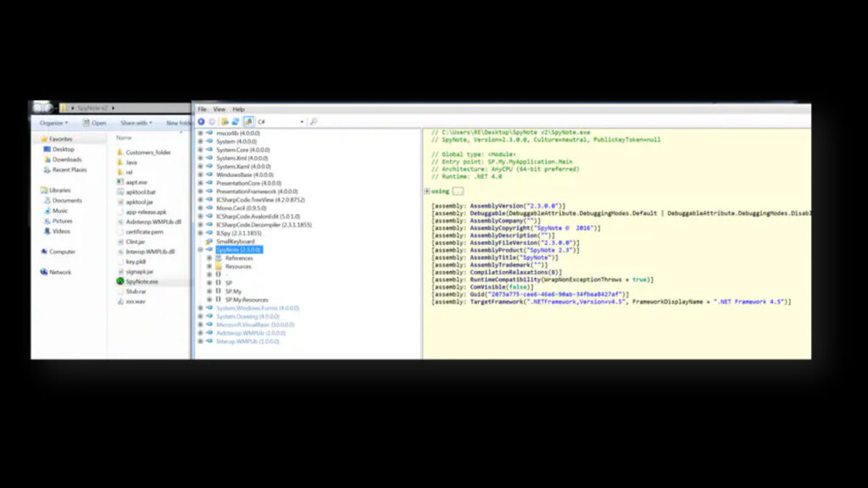Click the Open assembly folder icon in ILSpy
868x488 pixels.
tap(225, 122)
